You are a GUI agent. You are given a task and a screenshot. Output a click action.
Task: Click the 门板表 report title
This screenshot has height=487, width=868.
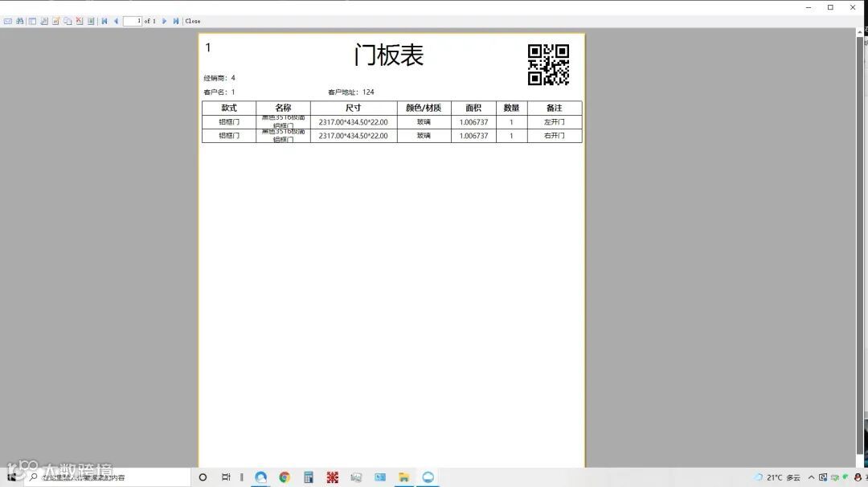389,55
